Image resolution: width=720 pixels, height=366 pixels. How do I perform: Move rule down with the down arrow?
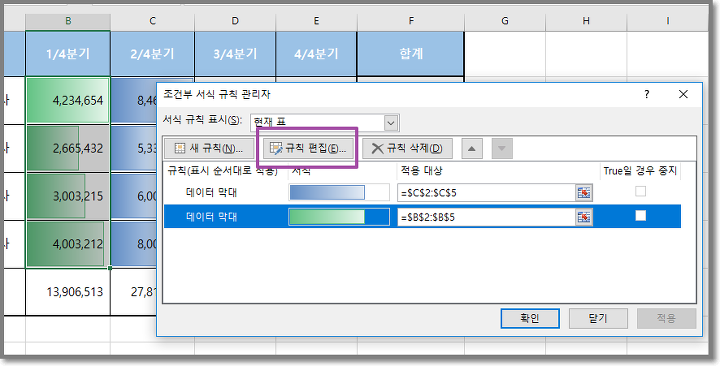pos(502,149)
